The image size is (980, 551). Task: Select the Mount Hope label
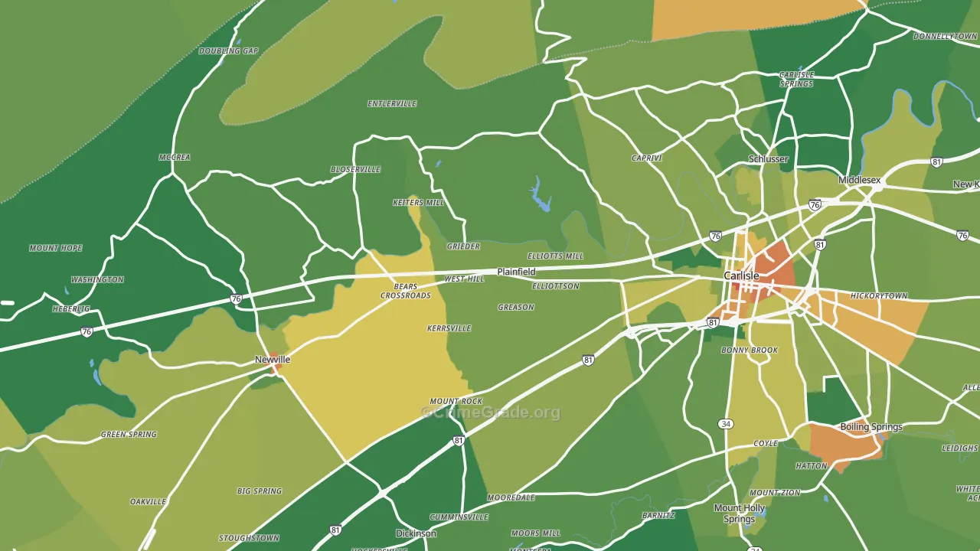point(55,248)
